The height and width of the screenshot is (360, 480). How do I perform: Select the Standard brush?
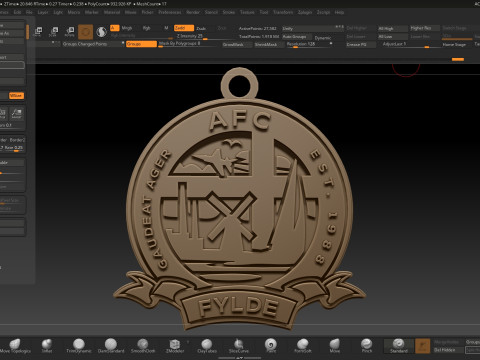click(399, 346)
